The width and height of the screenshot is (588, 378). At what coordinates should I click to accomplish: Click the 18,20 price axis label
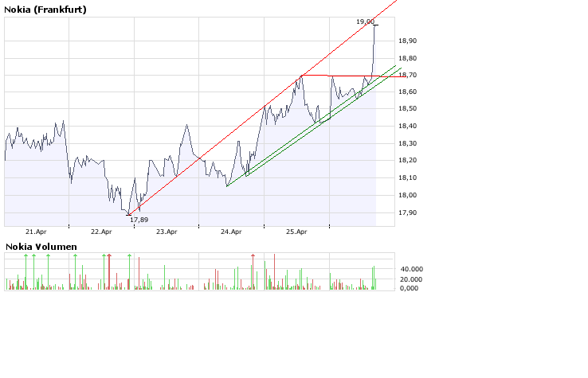coord(408,160)
